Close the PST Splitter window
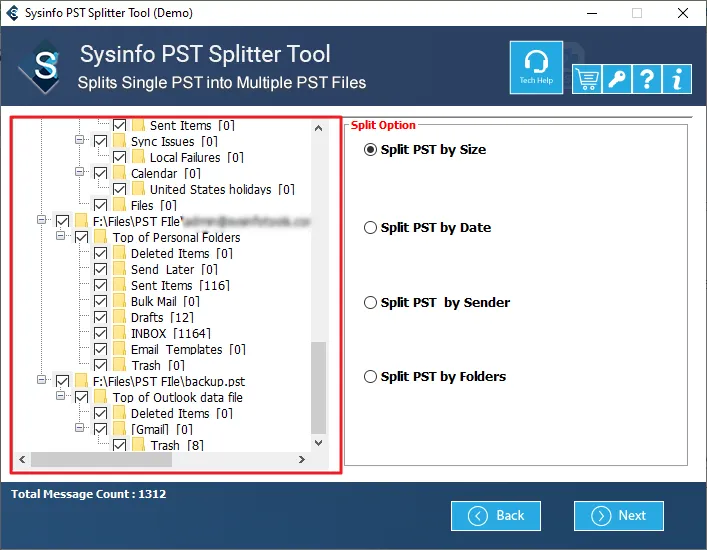 click(x=683, y=13)
